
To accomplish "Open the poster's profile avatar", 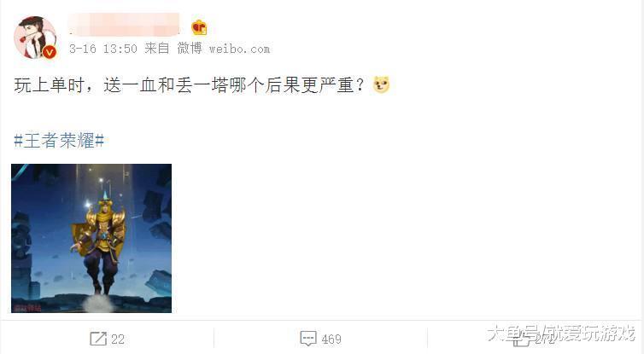I will point(35,38).
